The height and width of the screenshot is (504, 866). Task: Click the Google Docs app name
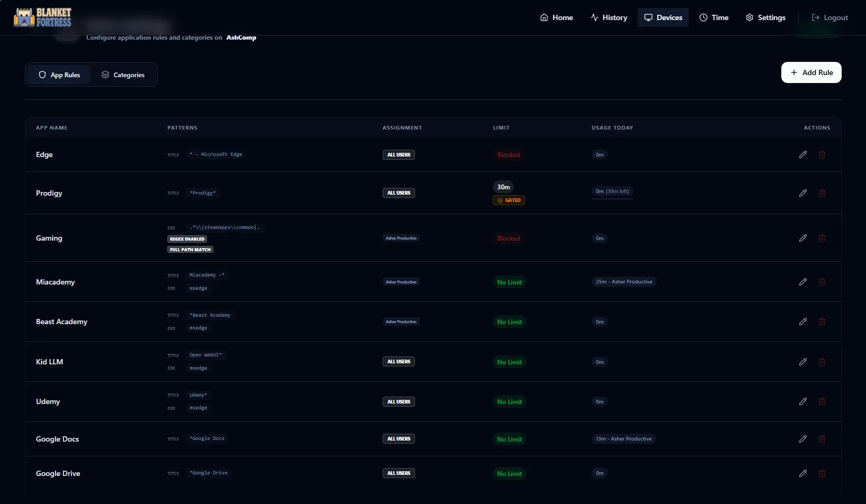pos(58,439)
